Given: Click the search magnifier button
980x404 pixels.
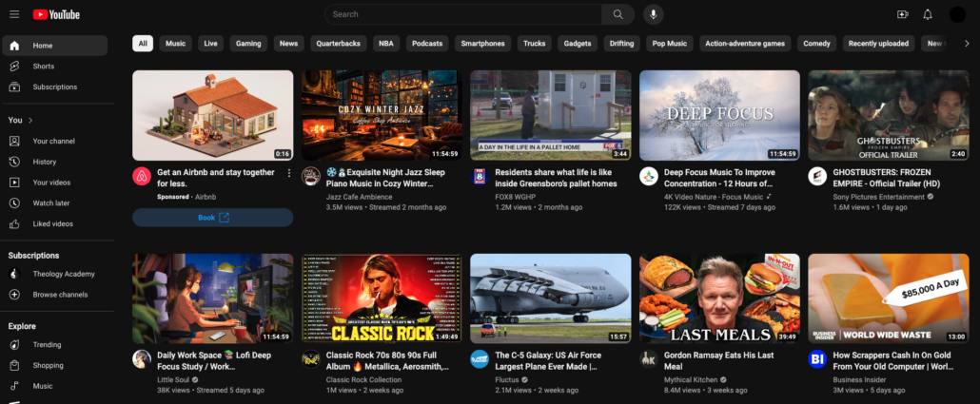Looking at the screenshot, I should (x=617, y=14).
